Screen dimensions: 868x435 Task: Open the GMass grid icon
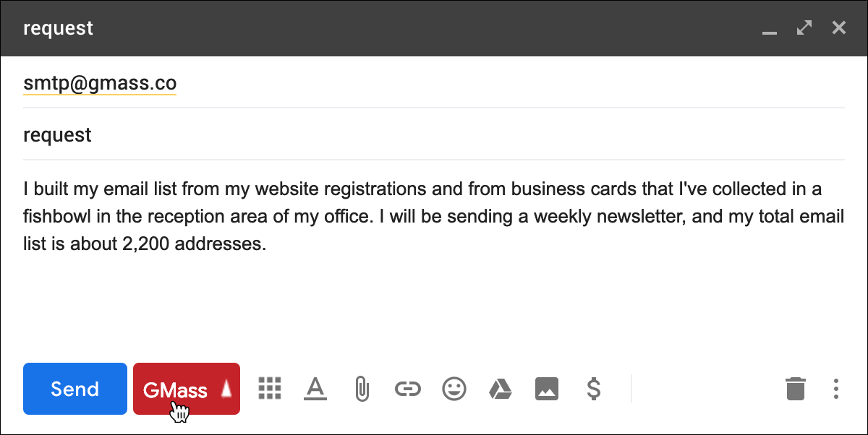270,389
